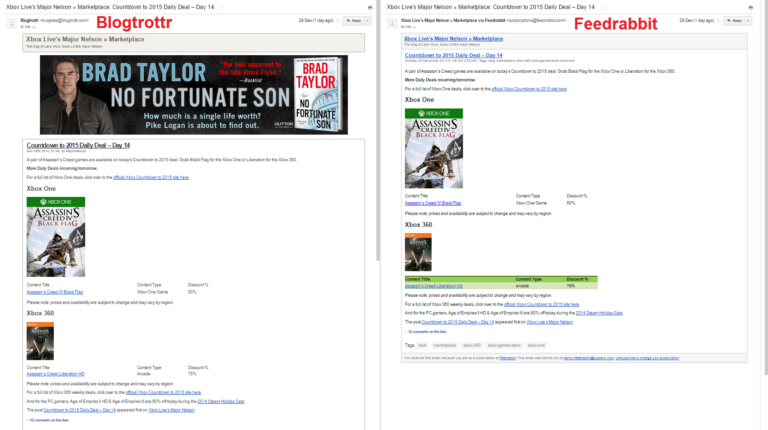Open the Feedrabbit site link in email footer
This screenshot has height=430, width=768.
pyautogui.click(x=507, y=358)
